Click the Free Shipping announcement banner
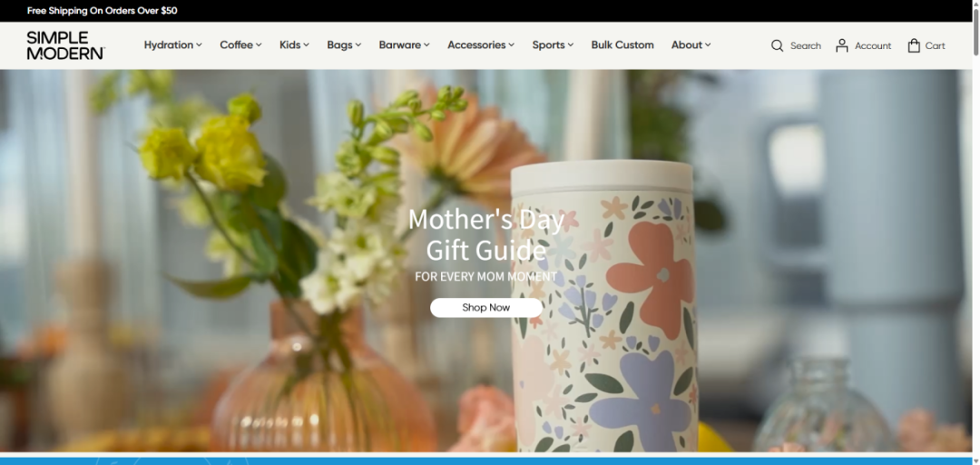 pos(103,11)
